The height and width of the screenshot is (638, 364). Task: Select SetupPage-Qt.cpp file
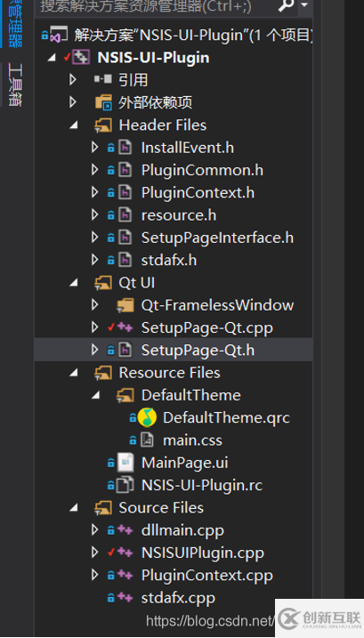point(206,328)
